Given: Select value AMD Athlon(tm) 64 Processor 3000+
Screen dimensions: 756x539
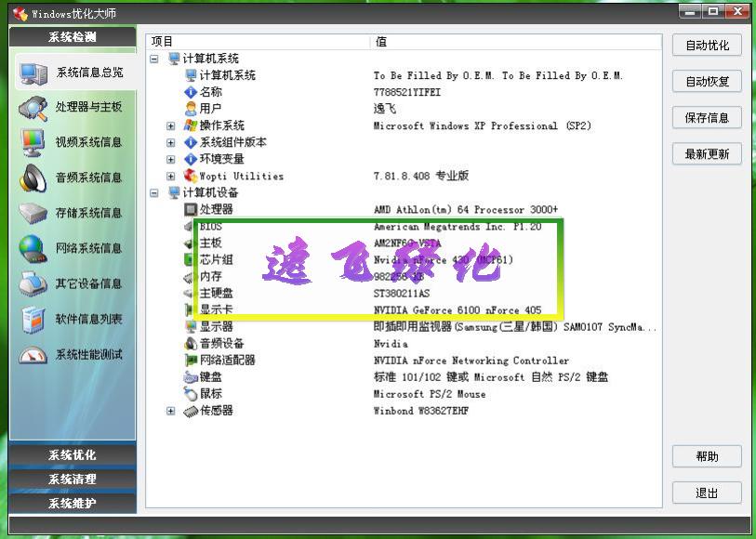Looking at the screenshot, I should point(466,209).
